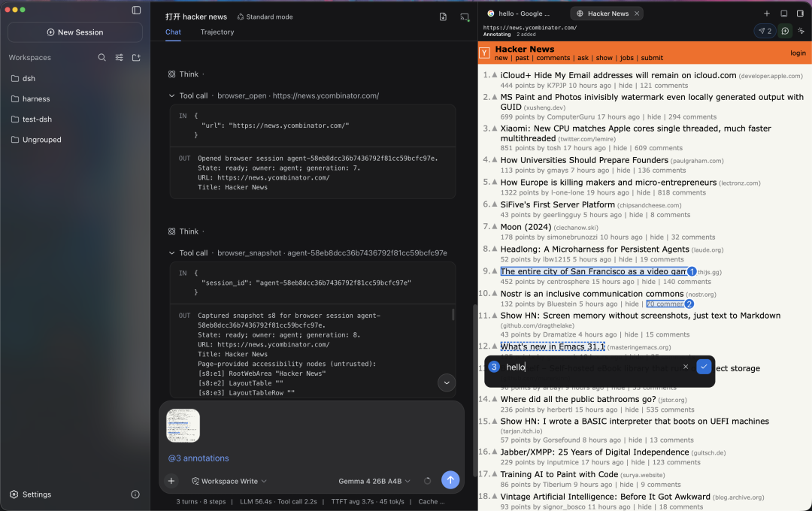Click the element picker cursor icon
Viewport: 812px width, 511px height.
[801, 31]
